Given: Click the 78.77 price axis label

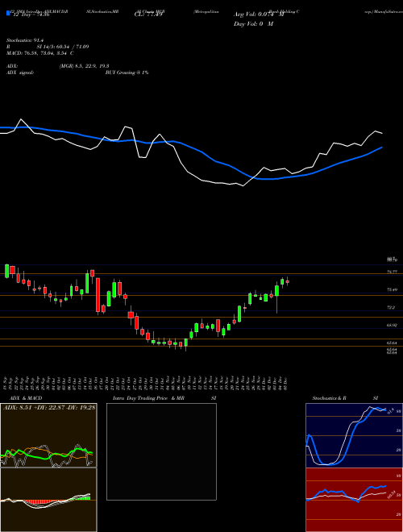Looking at the screenshot, I should [393, 272].
